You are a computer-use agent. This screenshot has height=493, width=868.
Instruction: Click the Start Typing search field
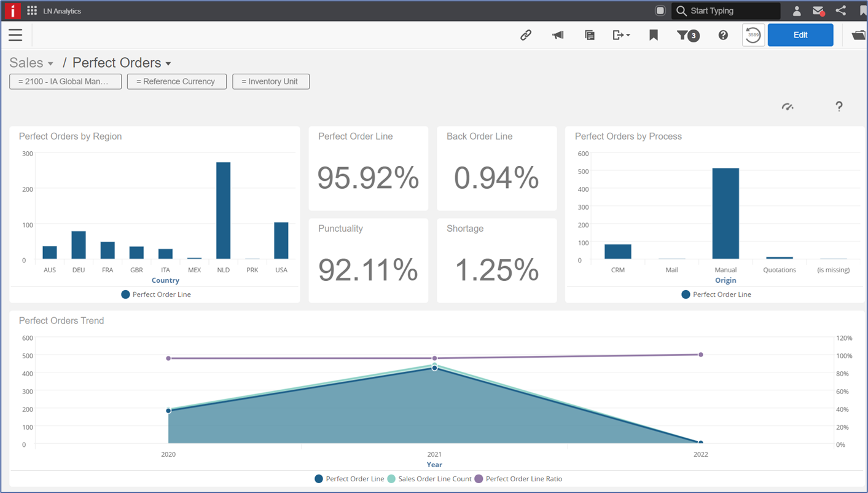(x=726, y=10)
